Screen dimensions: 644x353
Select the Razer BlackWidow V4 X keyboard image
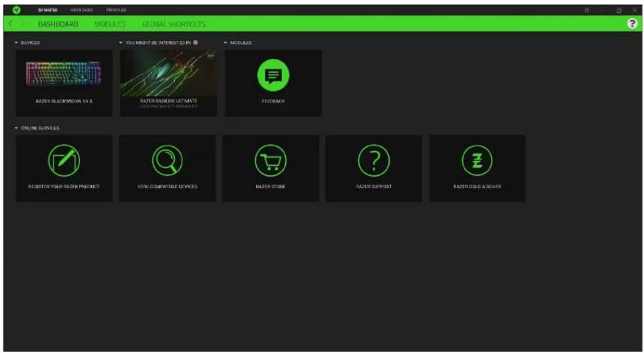tap(64, 73)
